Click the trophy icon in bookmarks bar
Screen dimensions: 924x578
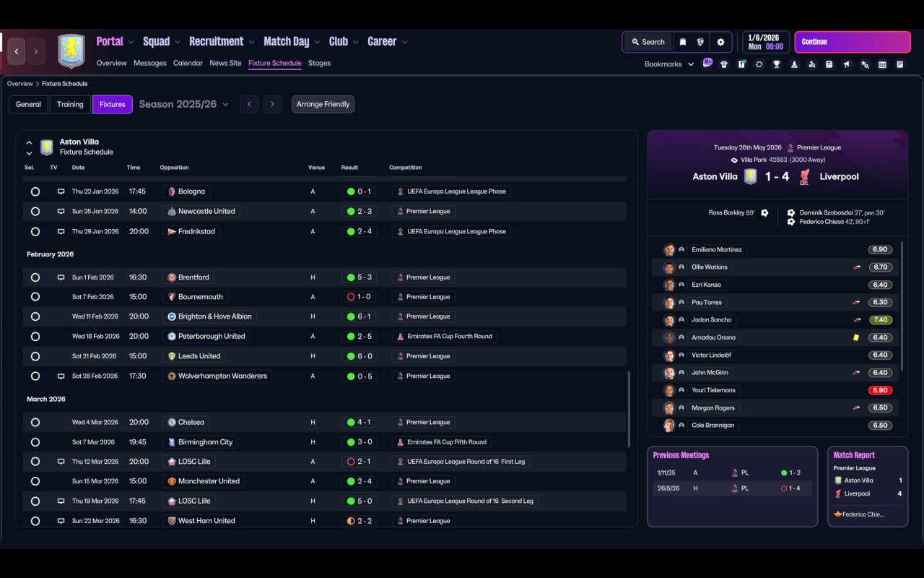[x=777, y=64]
